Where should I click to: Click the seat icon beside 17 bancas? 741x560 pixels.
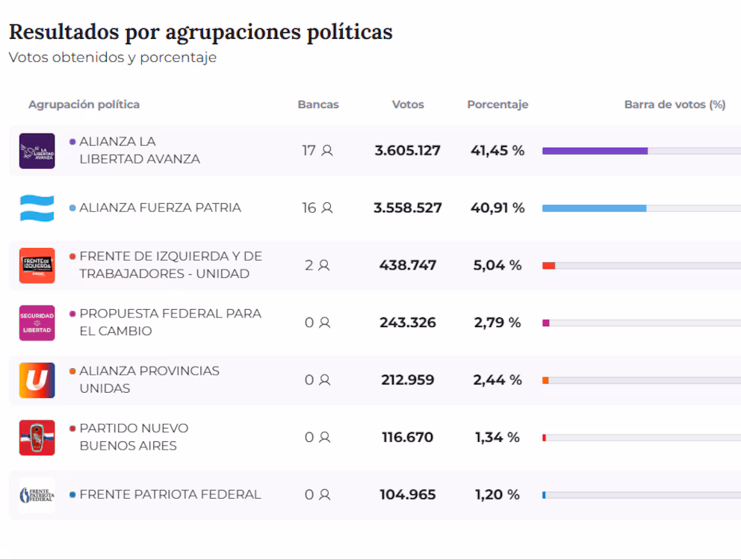tap(327, 151)
